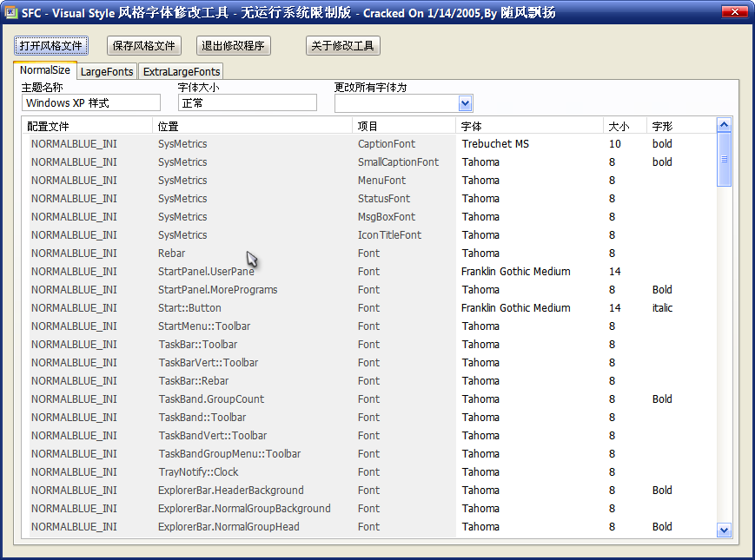Select the IconTitleFont item cell
This screenshot has width=755, height=560.
coord(389,235)
